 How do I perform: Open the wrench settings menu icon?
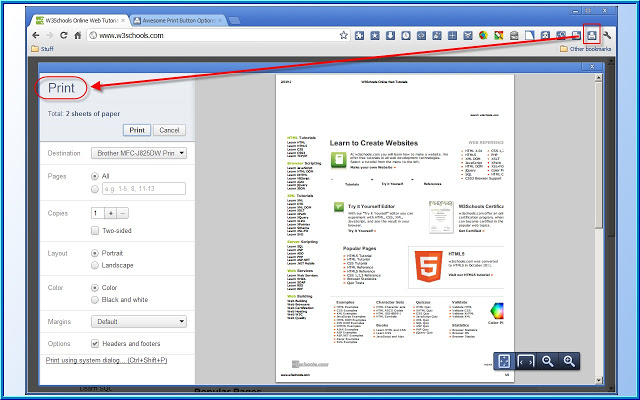[x=607, y=36]
